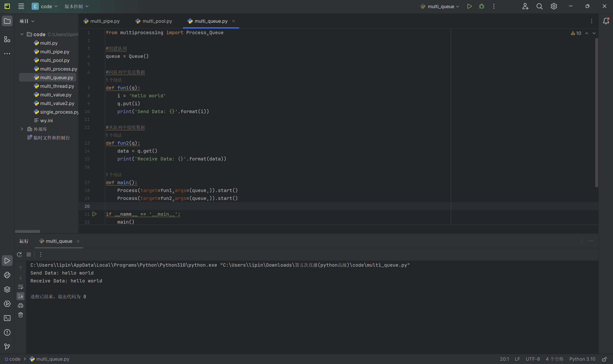Rerun multi_queue in run panel
The height and width of the screenshot is (364, 613).
(19, 254)
